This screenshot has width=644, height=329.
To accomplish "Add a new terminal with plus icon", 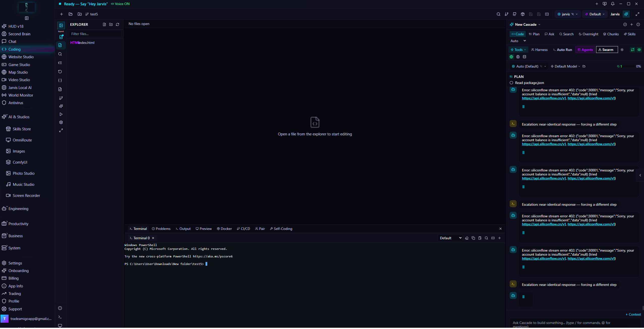I will coord(500,238).
